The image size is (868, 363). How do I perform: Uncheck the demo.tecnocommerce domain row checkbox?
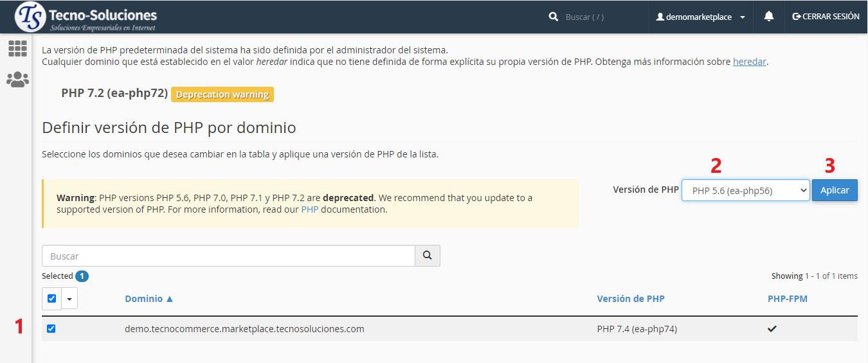click(x=51, y=329)
